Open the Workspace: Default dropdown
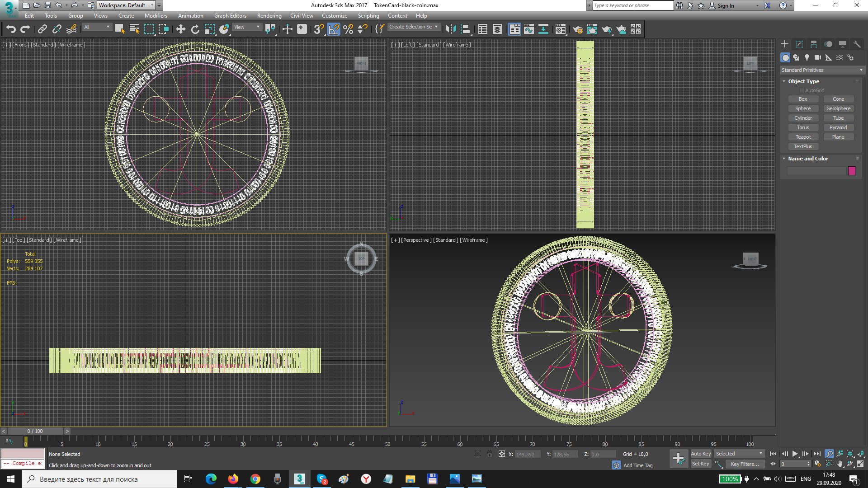 126,5
